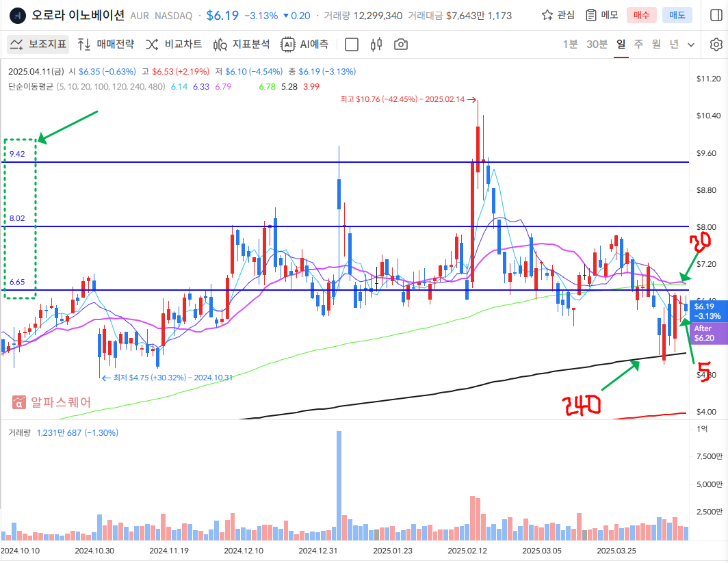Click the square layout icon in toolbar

352,44
